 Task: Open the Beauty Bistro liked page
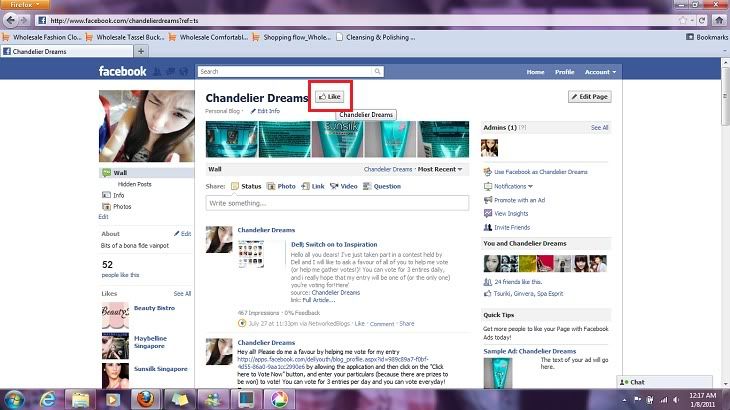[154, 308]
